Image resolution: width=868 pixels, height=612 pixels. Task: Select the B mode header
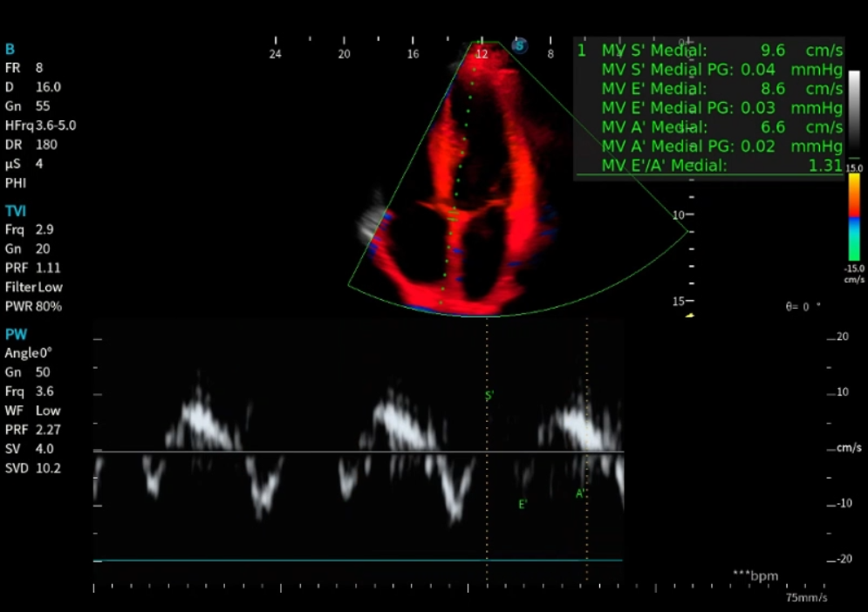click(10, 49)
